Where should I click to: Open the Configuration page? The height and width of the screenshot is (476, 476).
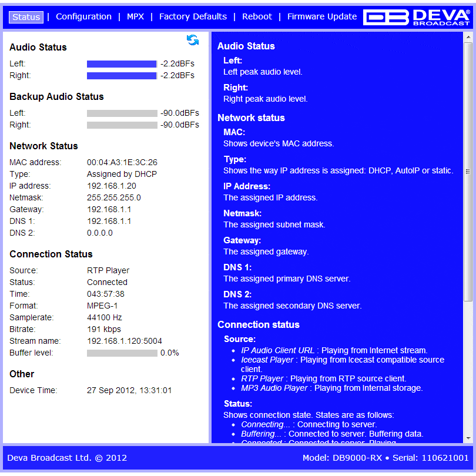[x=83, y=17]
